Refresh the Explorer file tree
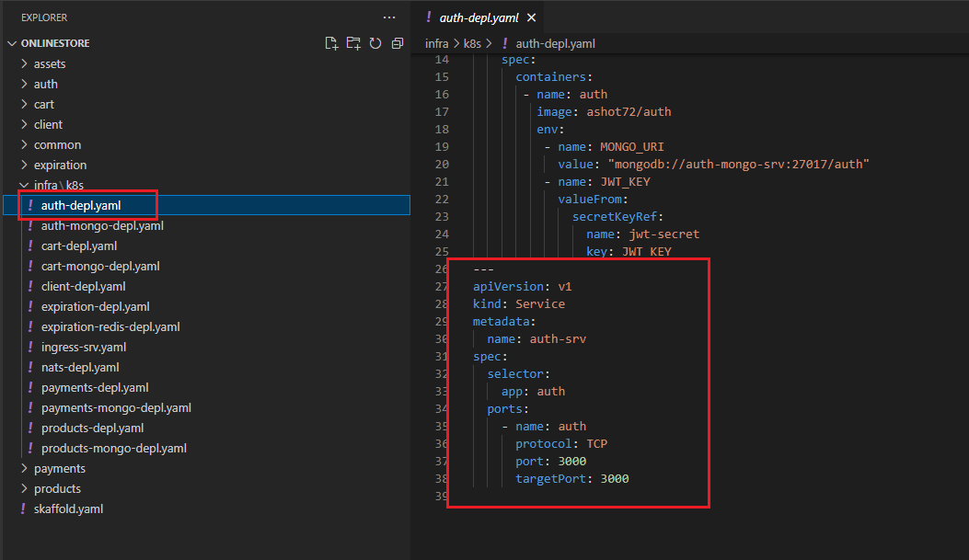This screenshot has height=560, width=969. [375, 43]
